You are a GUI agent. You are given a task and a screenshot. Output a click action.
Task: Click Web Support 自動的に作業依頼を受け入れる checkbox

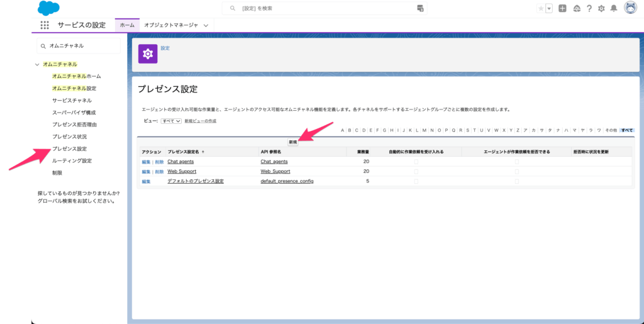pos(416,171)
